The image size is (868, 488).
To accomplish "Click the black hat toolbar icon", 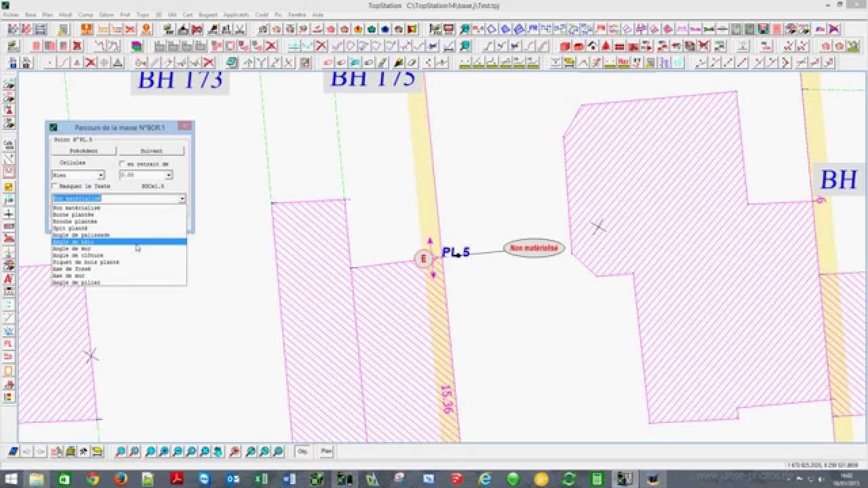I will (x=182, y=29).
